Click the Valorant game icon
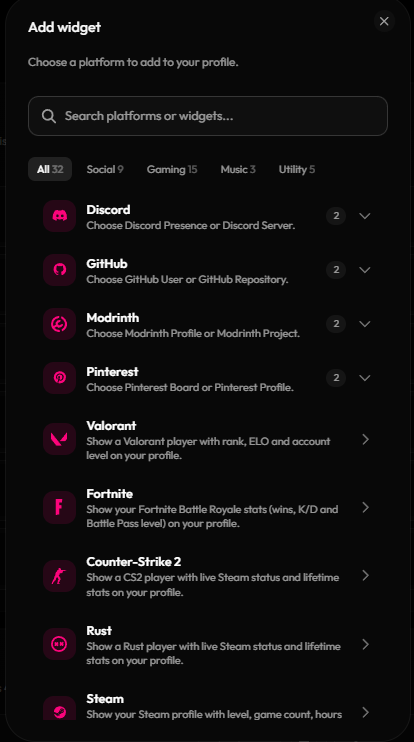The width and height of the screenshot is (414, 742). 60,439
